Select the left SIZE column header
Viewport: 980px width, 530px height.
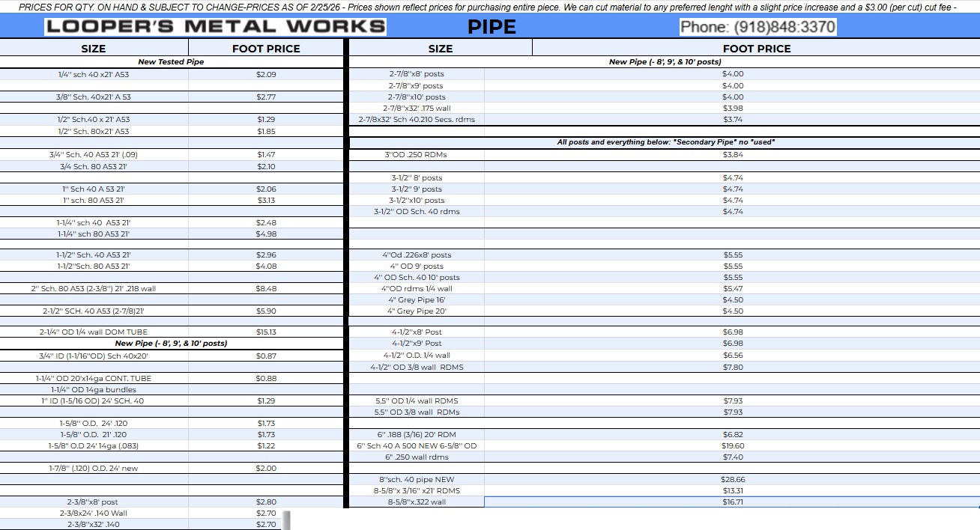[94, 49]
